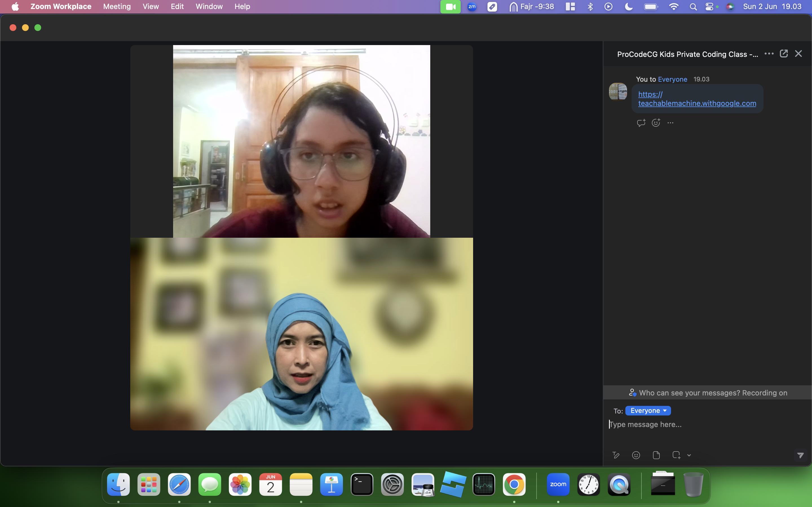Open the Everyone recipient dropdown
Image resolution: width=812 pixels, height=507 pixels.
pos(648,410)
